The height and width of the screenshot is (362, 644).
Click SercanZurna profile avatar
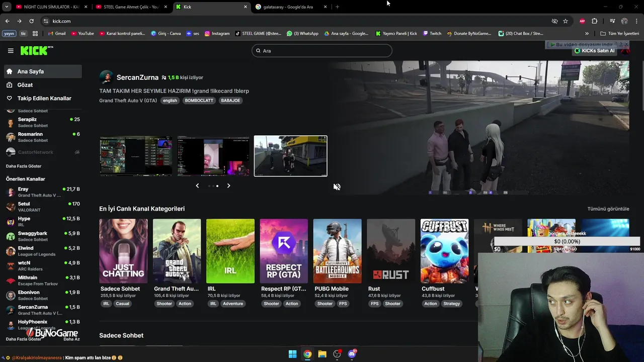click(106, 77)
